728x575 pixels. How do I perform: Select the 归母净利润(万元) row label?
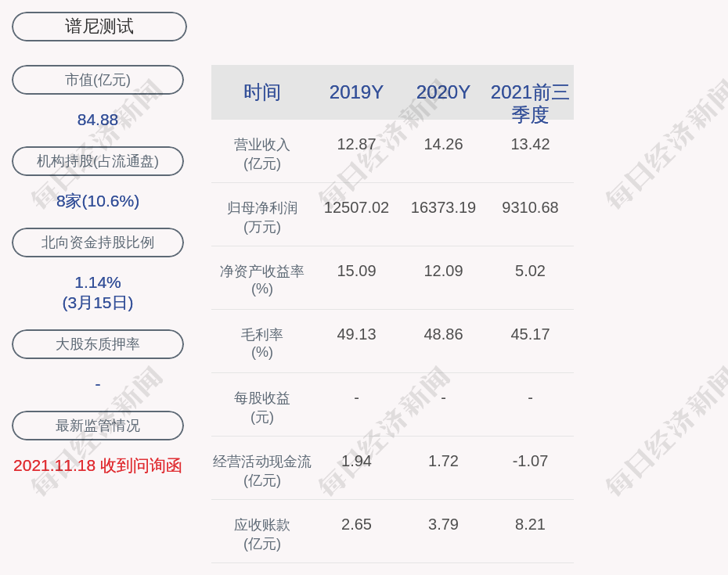(262, 217)
